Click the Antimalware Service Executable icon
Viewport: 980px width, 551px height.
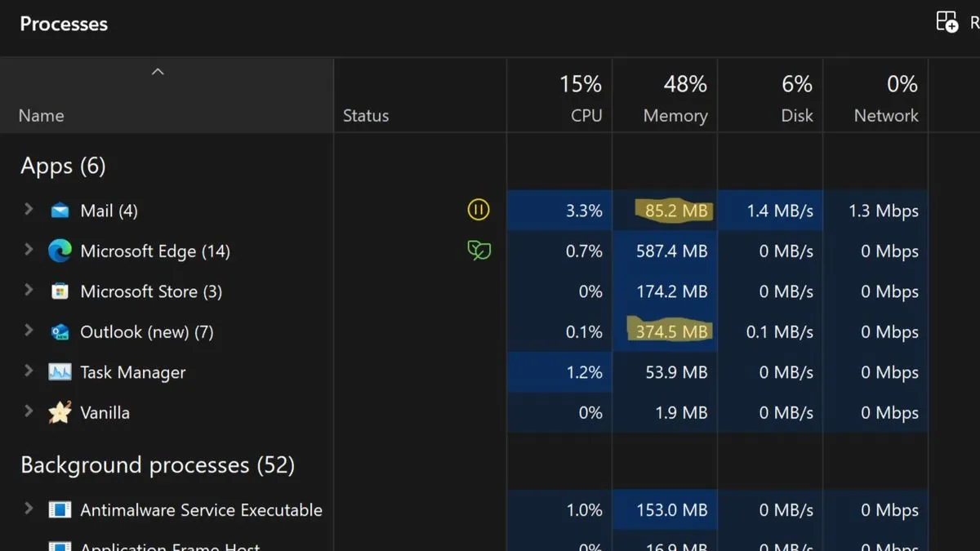click(59, 509)
